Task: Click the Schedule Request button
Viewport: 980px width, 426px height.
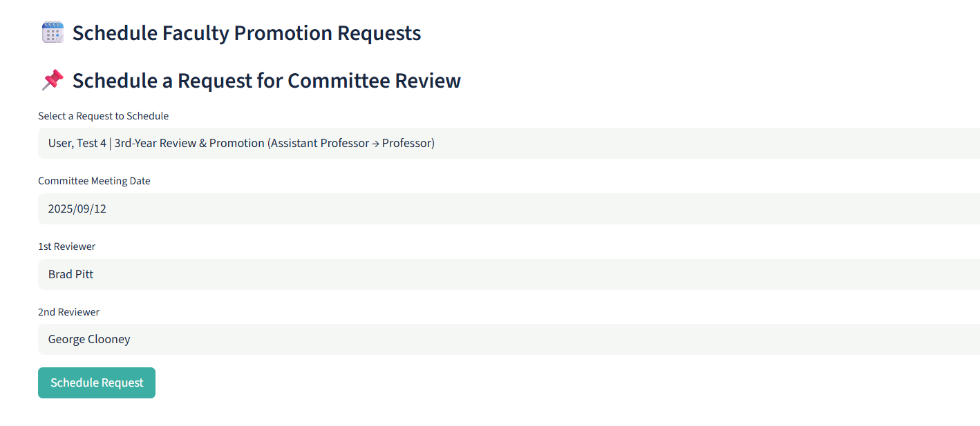Action: 96,383
